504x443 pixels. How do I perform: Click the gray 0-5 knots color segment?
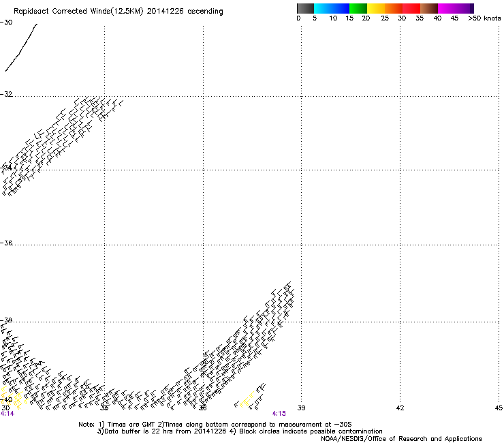(x=305, y=8)
